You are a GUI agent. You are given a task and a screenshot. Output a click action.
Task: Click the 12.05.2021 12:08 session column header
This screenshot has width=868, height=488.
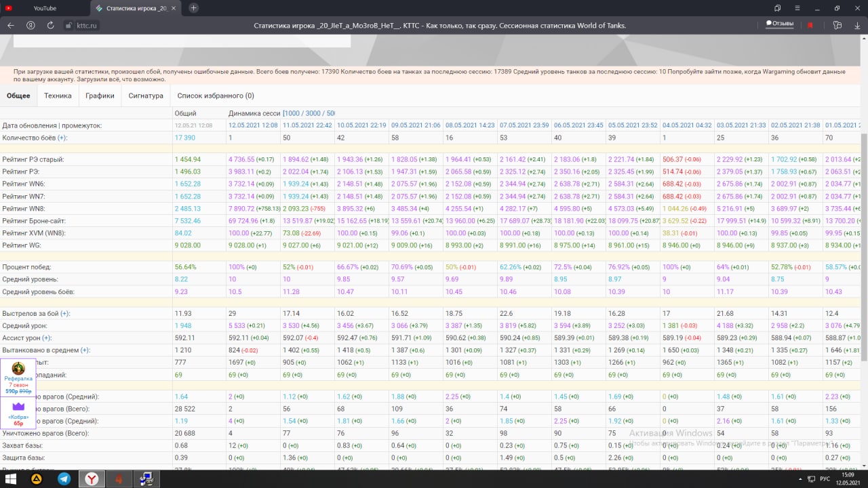(253, 125)
